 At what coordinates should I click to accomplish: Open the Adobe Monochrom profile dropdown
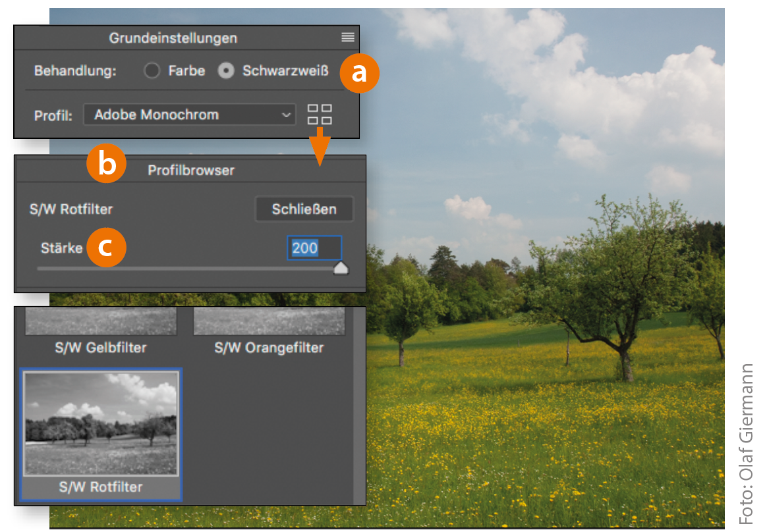pyautogui.click(x=189, y=115)
